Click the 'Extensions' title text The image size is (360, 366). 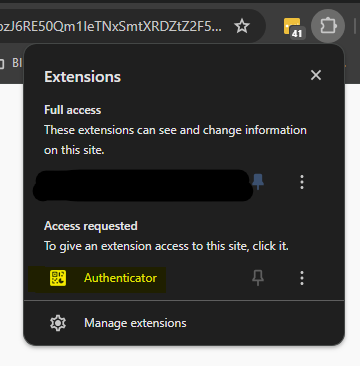point(82,77)
